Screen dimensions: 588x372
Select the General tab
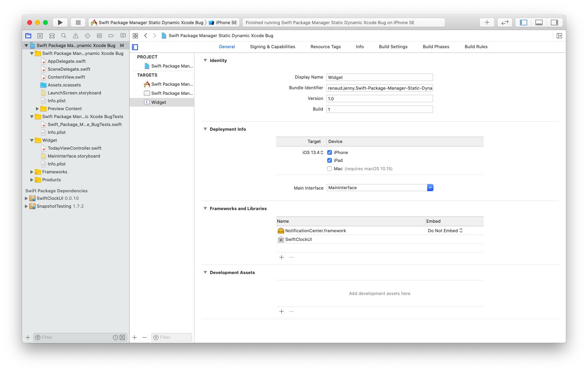click(227, 47)
